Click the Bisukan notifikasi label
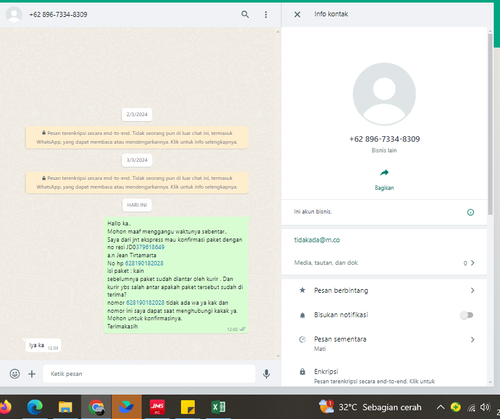The height and width of the screenshot is (419, 500). click(341, 315)
